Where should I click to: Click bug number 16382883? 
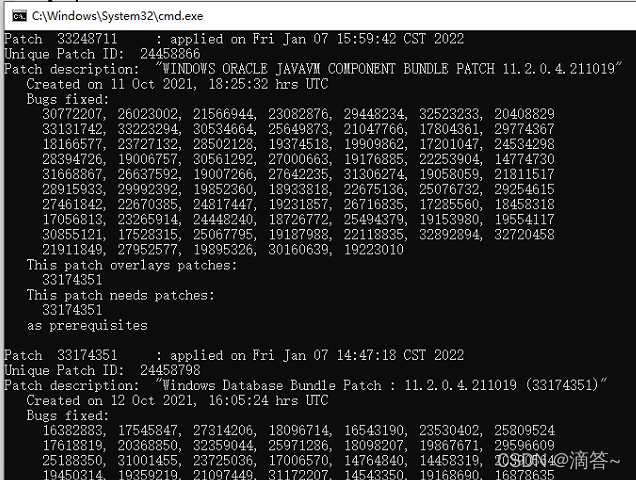(73, 430)
